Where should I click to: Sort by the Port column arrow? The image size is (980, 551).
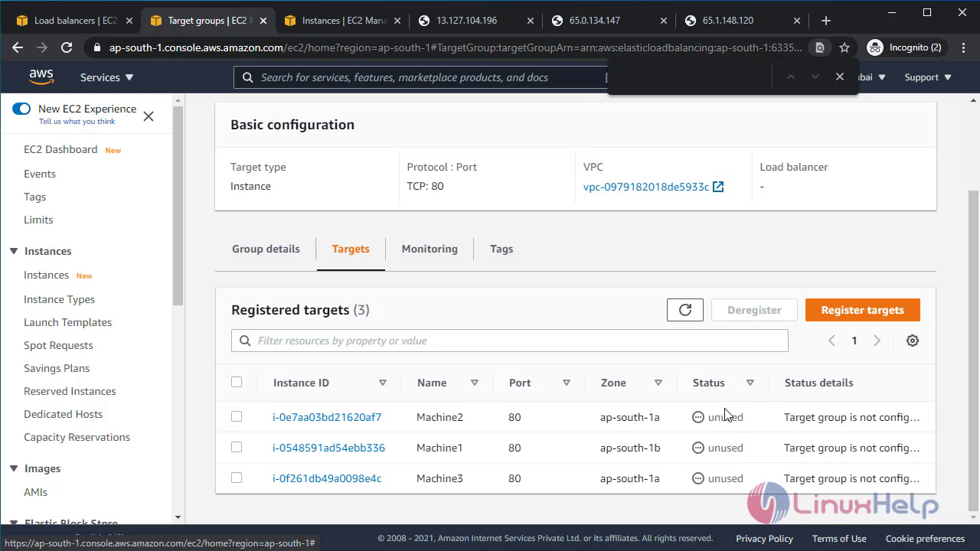click(x=567, y=383)
